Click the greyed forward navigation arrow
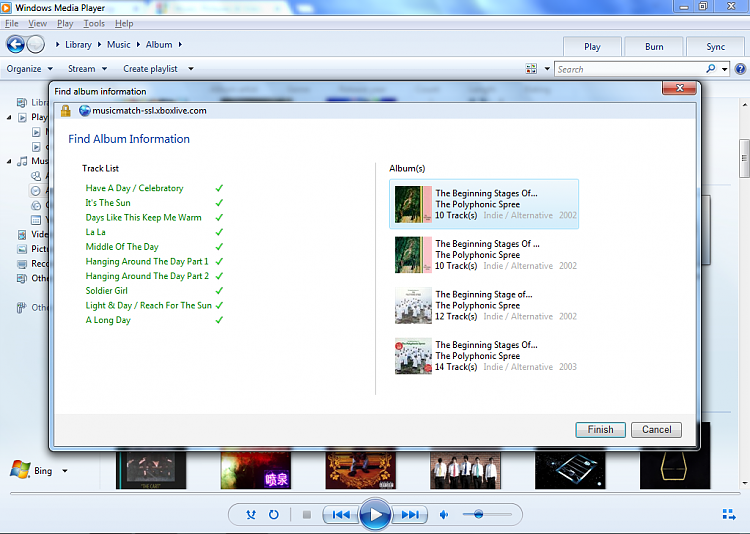Viewport: 750px width, 534px height. tap(35, 44)
